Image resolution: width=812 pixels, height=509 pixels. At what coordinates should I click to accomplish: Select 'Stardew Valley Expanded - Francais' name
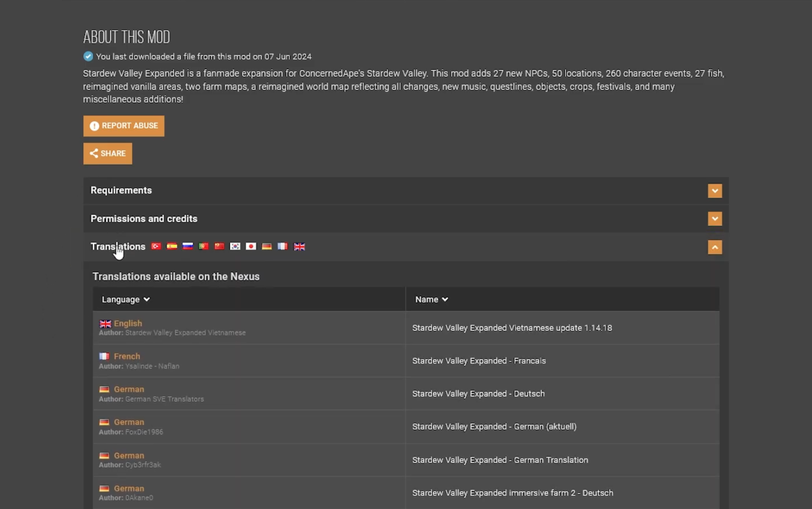479,361
